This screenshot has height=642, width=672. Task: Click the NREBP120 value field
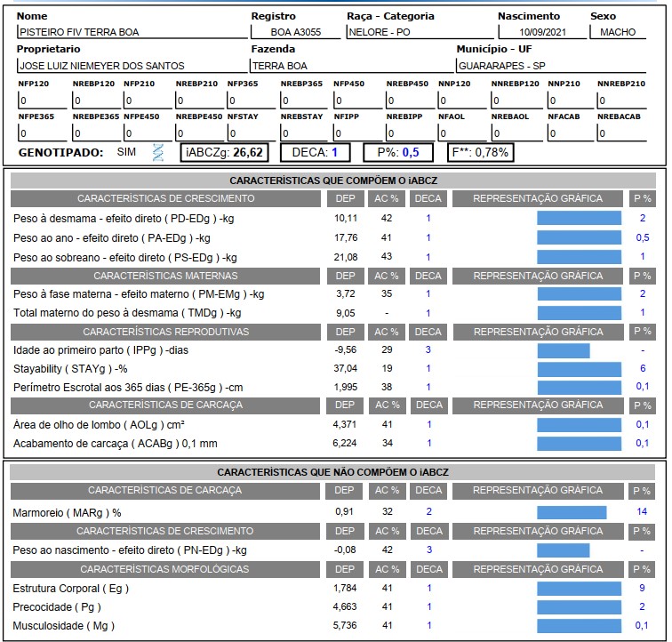97,100
